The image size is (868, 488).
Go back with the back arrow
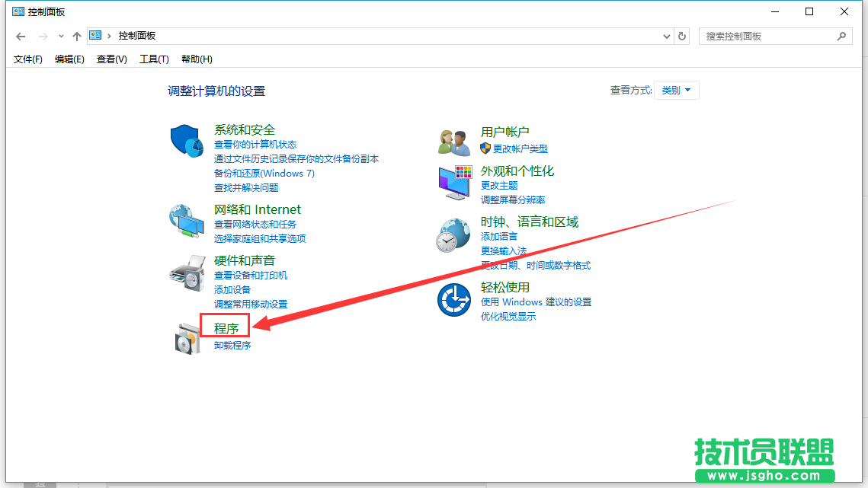20,35
